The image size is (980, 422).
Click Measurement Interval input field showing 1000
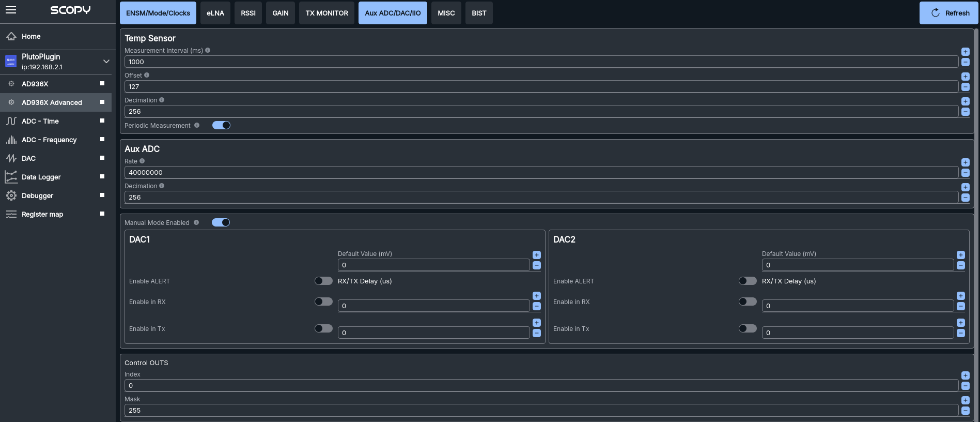[x=541, y=62]
